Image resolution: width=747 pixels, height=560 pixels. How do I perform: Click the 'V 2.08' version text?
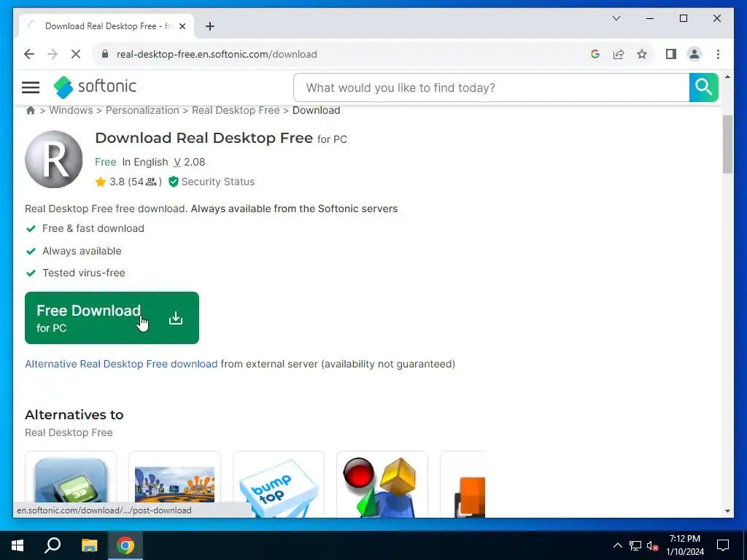coord(189,162)
